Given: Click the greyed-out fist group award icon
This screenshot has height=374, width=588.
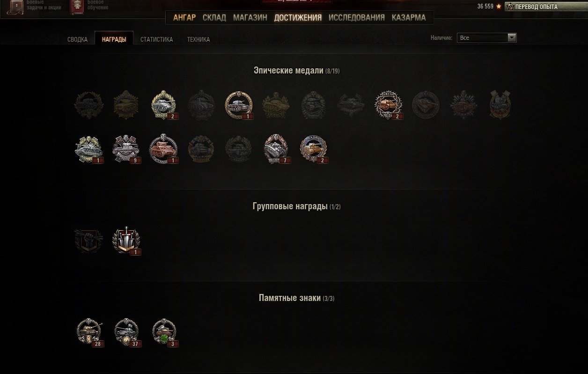Looking at the screenshot, I should point(89,240).
